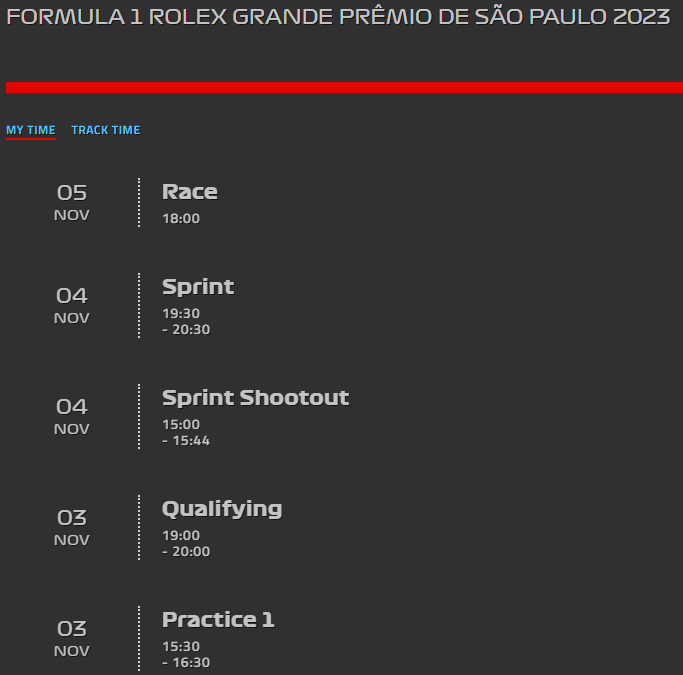The width and height of the screenshot is (683, 675).
Task: Select the 03 NOV date beside Practice 1
Action: coord(72,639)
